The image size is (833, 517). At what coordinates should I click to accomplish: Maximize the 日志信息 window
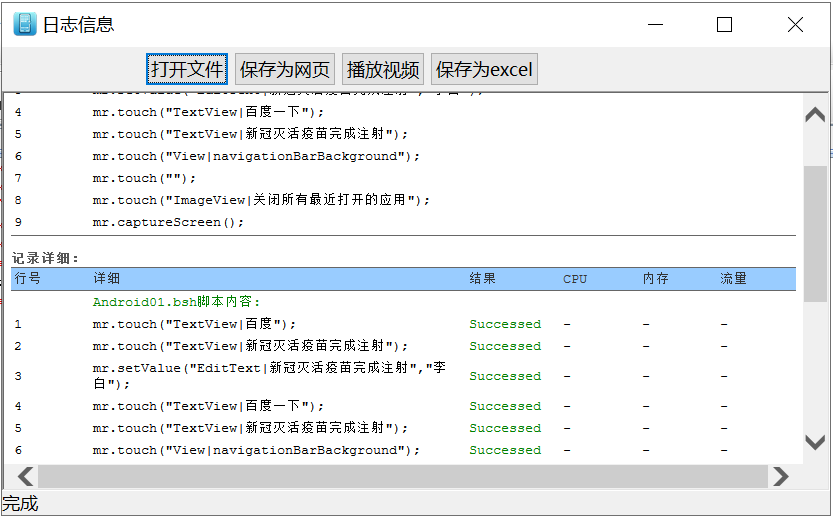point(724,24)
